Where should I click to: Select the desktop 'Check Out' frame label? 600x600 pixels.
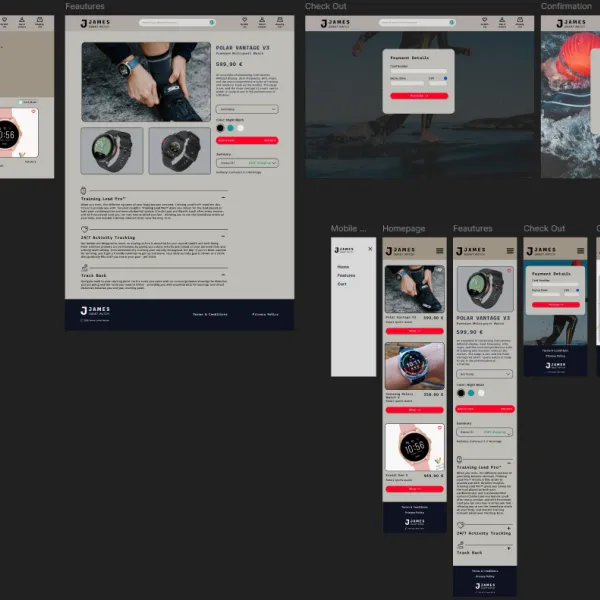tap(326, 6)
